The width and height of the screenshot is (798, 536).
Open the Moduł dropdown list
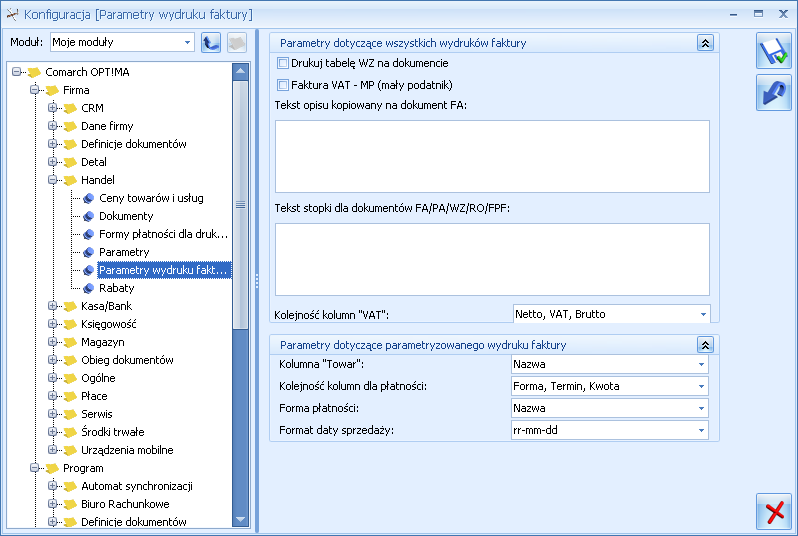click(187, 42)
